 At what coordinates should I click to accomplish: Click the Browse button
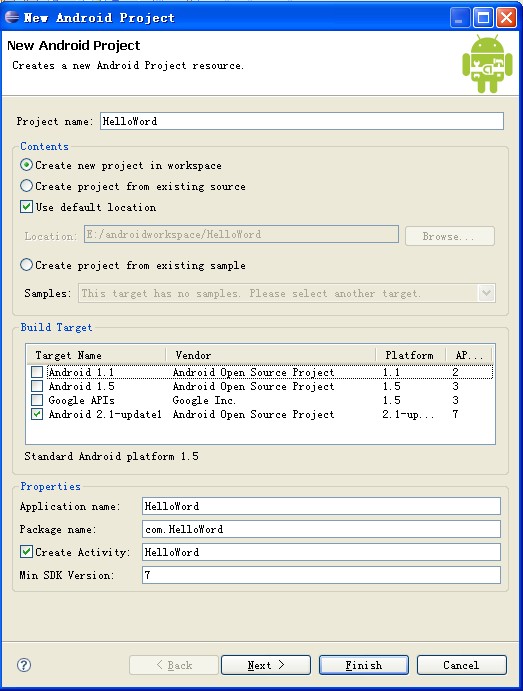click(x=450, y=236)
